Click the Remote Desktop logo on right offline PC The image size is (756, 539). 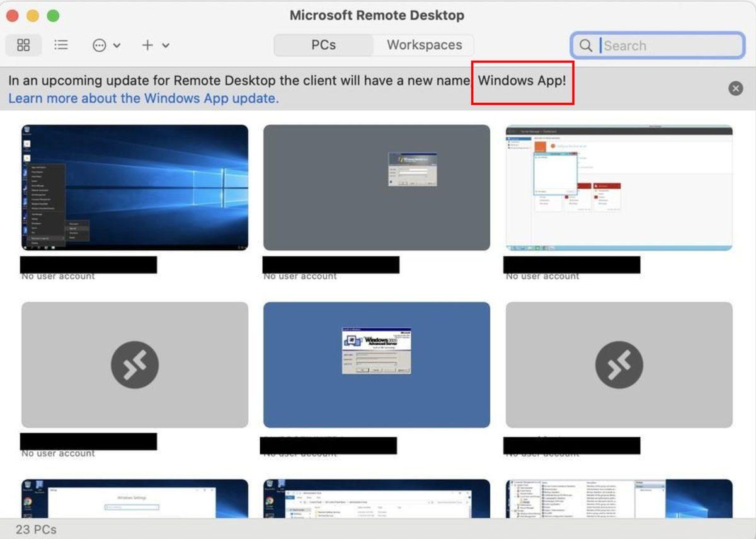click(x=619, y=364)
